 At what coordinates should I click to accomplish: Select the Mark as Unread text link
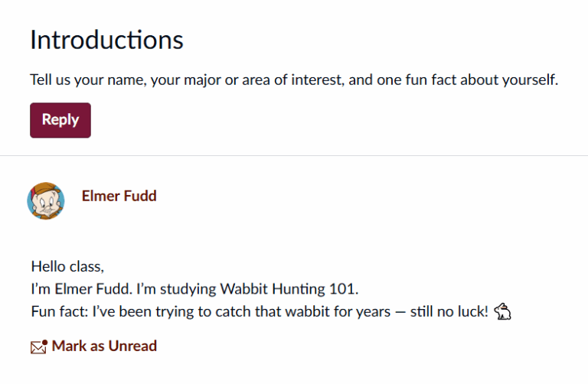pyautogui.click(x=104, y=346)
